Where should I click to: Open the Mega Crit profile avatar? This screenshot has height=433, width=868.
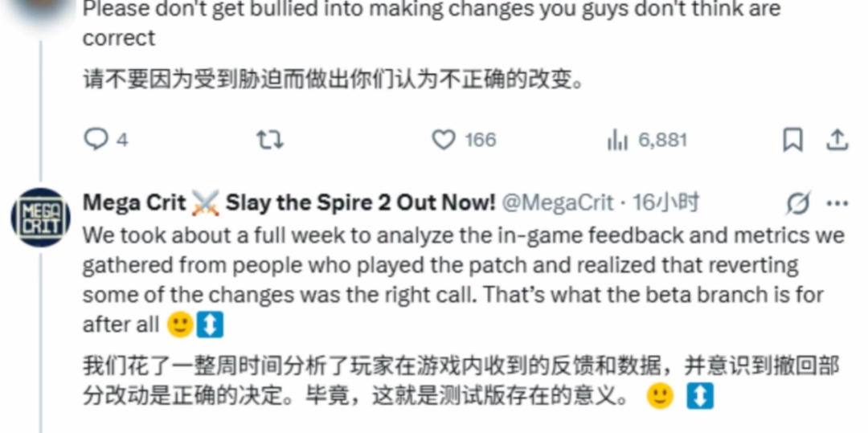[40, 218]
